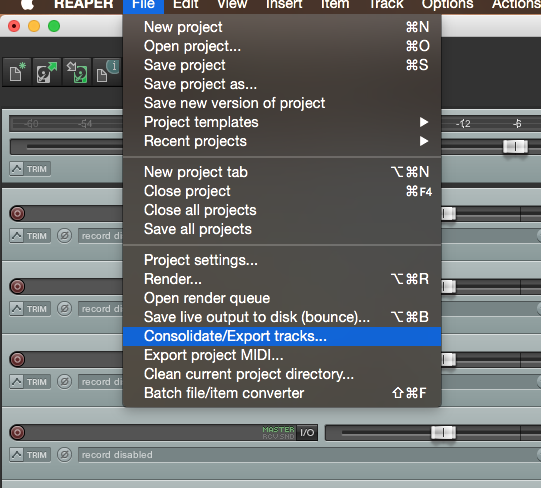
Task: Click the TRIM button on the bottom track
Action: (37, 455)
